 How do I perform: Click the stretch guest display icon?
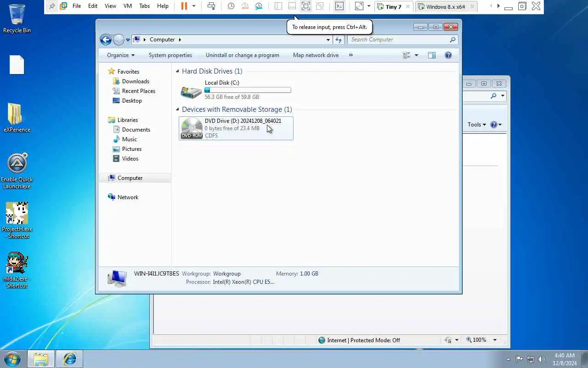click(359, 6)
